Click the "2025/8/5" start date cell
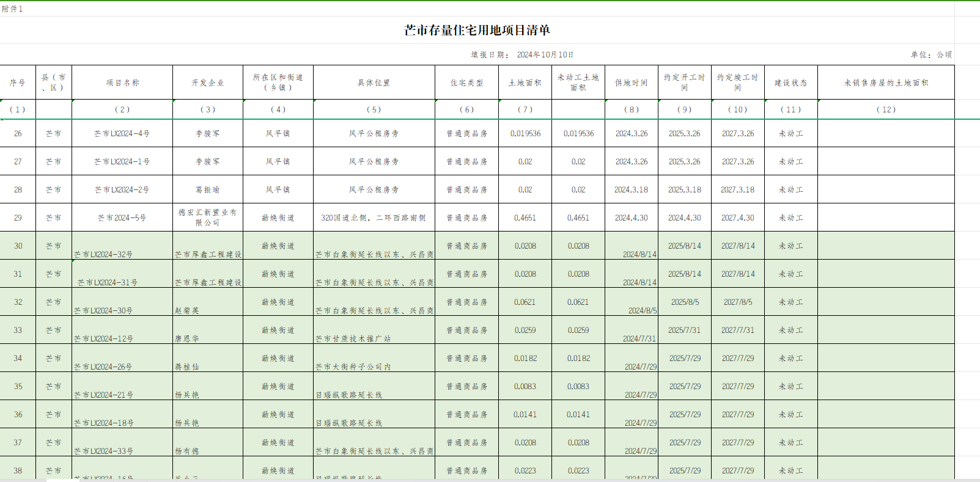The width and height of the screenshot is (980, 482). pos(685,302)
